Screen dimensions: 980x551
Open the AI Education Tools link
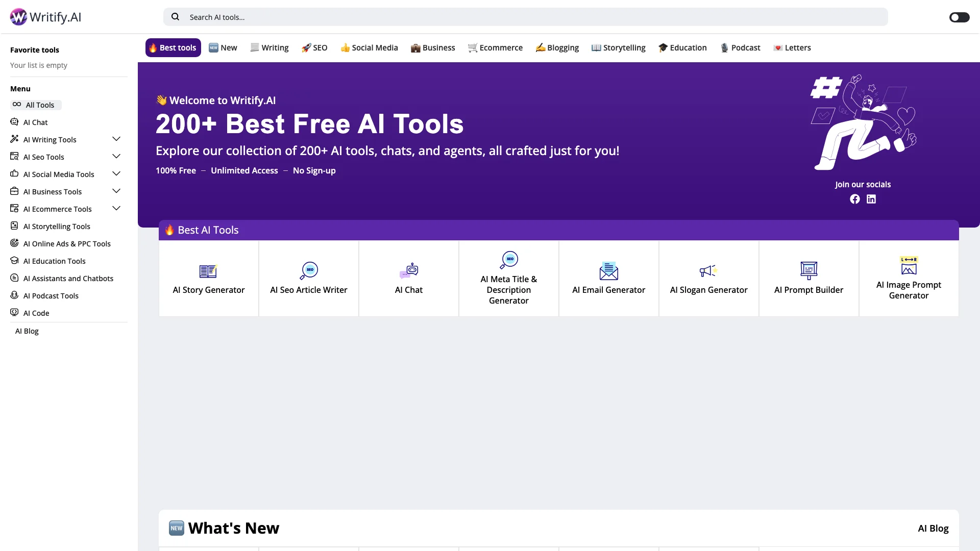[55, 261]
